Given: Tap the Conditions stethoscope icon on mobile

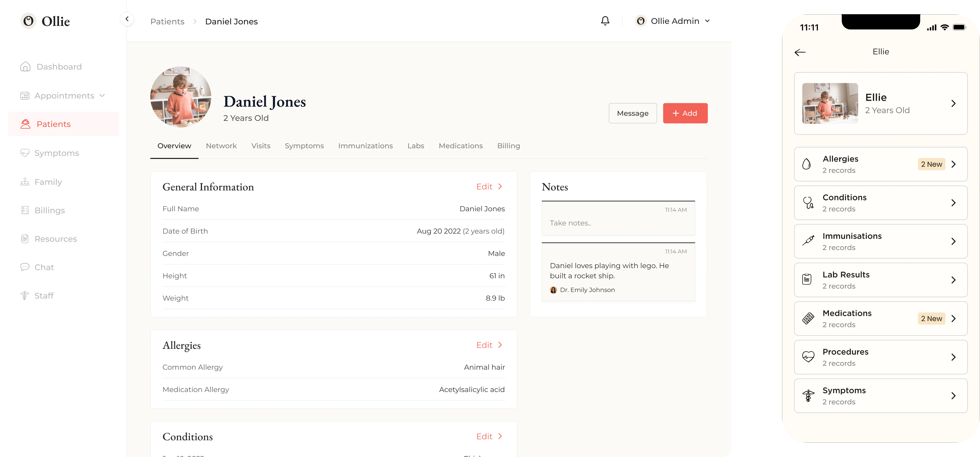Looking at the screenshot, I should [808, 203].
